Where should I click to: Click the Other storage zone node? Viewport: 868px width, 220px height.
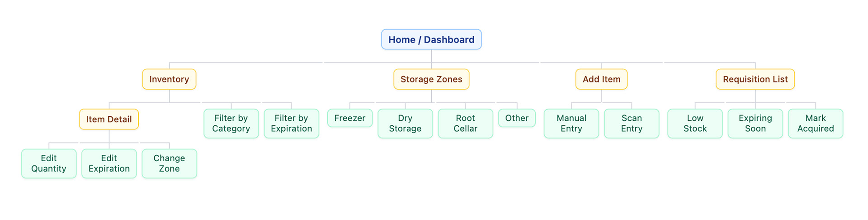(x=516, y=118)
